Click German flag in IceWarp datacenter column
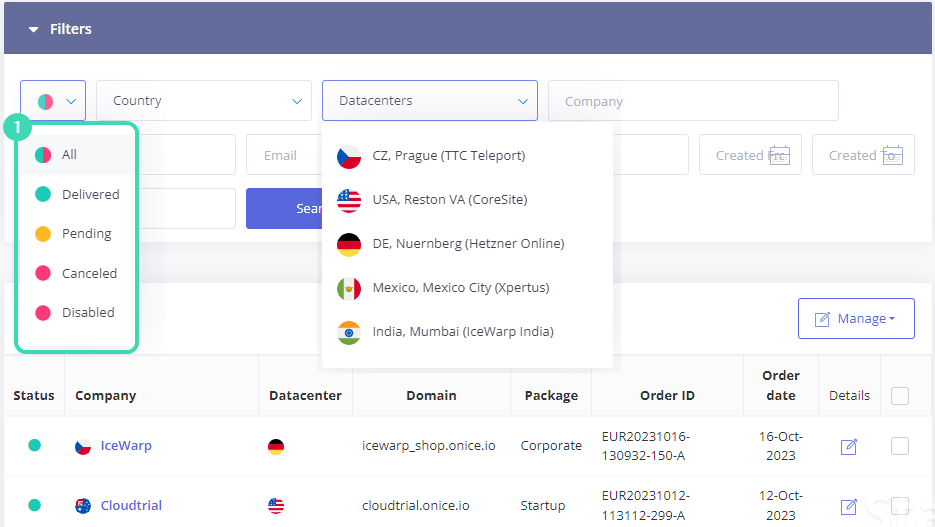The image size is (935, 527). point(276,446)
